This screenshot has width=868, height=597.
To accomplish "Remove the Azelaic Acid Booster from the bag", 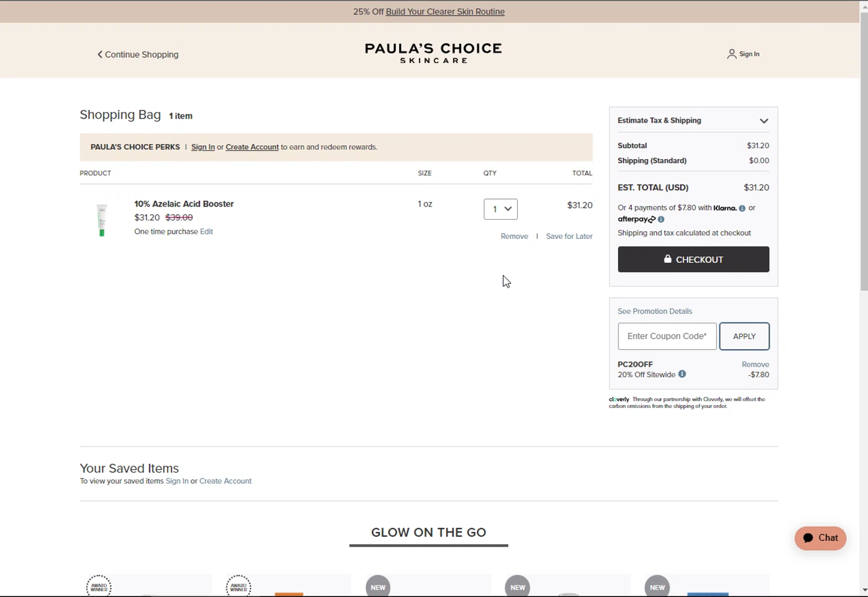I will pos(514,236).
